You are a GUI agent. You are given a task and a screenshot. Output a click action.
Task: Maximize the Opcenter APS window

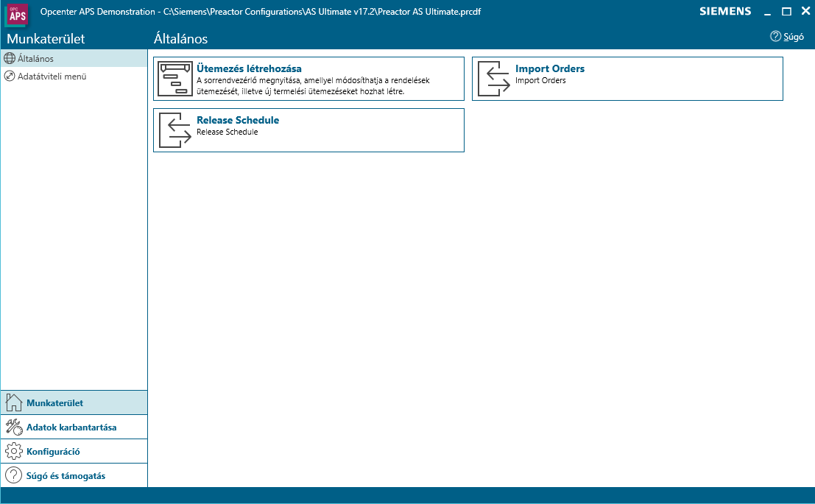point(786,12)
